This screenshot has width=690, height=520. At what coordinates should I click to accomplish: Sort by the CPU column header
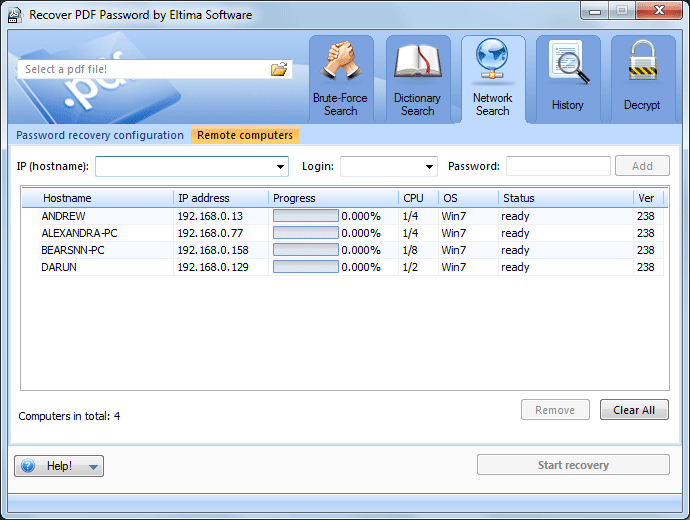(x=418, y=198)
